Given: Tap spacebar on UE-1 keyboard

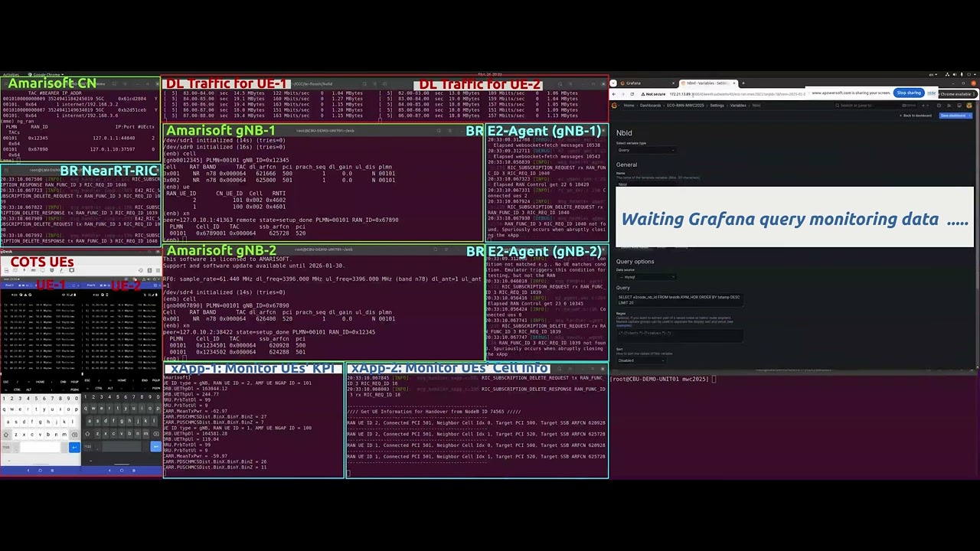Looking at the screenshot, I should click(x=40, y=447).
